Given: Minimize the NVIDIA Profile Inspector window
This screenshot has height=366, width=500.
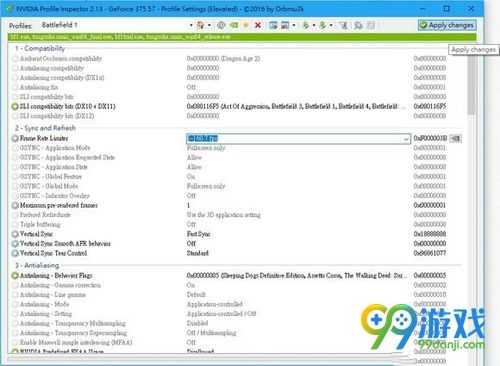Looking at the screenshot, I should coord(423,8).
